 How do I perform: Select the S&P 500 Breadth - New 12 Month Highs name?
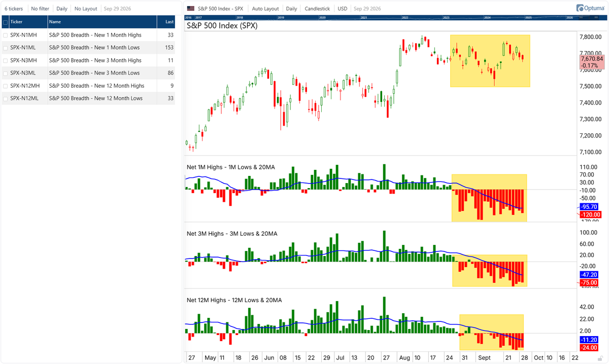point(96,86)
